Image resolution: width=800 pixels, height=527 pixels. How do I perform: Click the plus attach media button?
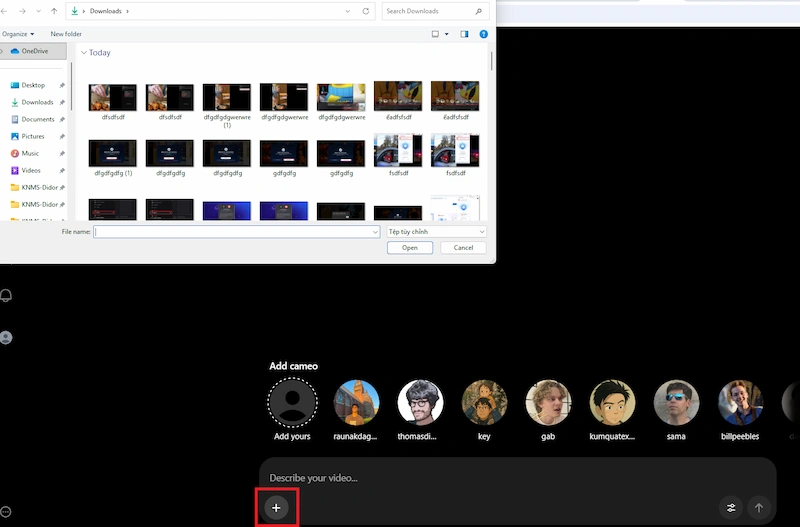277,508
